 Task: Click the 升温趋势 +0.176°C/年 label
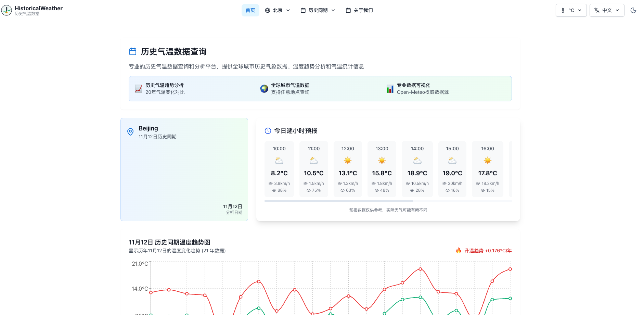[487, 250]
